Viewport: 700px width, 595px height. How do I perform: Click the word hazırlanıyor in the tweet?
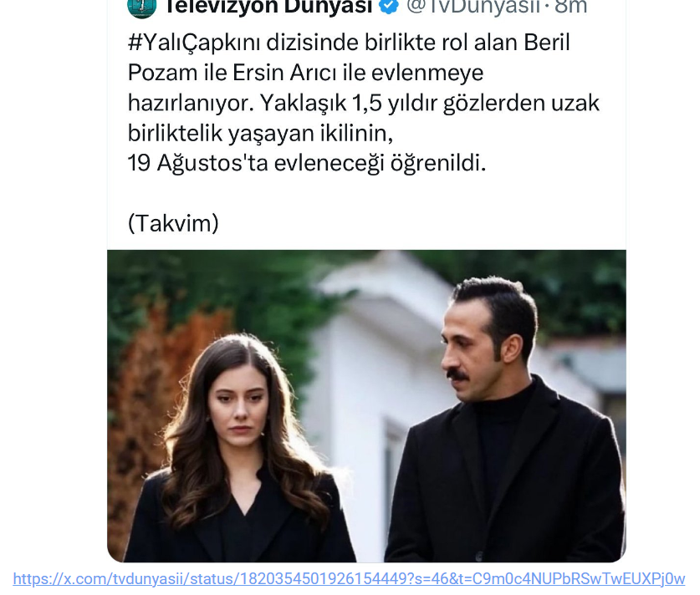point(191,103)
